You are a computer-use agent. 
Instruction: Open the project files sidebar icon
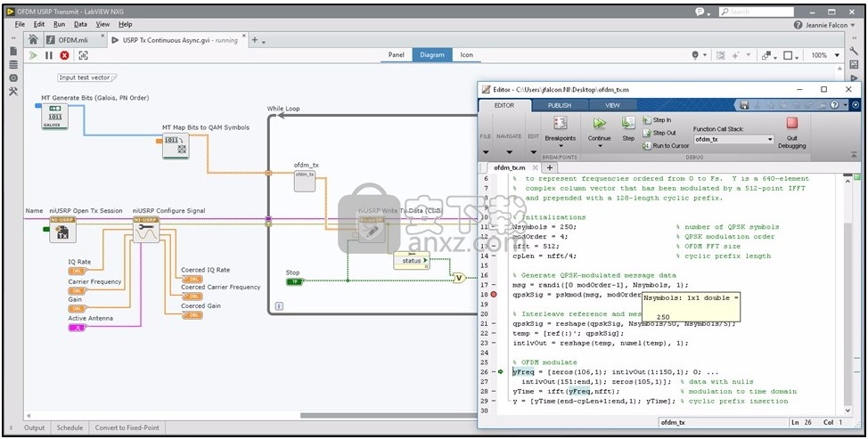[13, 51]
